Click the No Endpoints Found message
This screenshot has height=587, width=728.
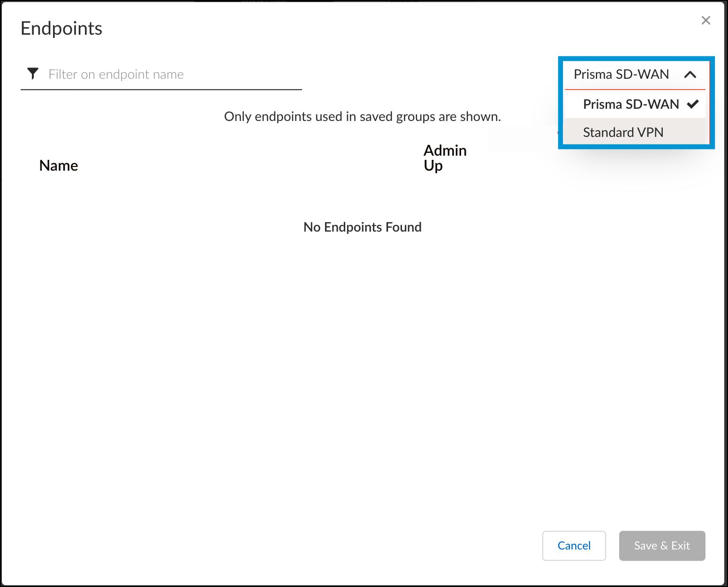pos(363,227)
